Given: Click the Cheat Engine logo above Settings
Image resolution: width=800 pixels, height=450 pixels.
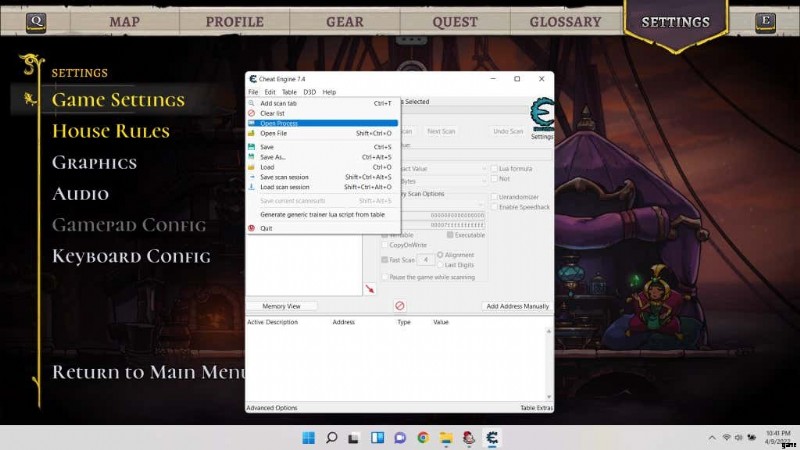Looking at the screenshot, I should (542, 114).
